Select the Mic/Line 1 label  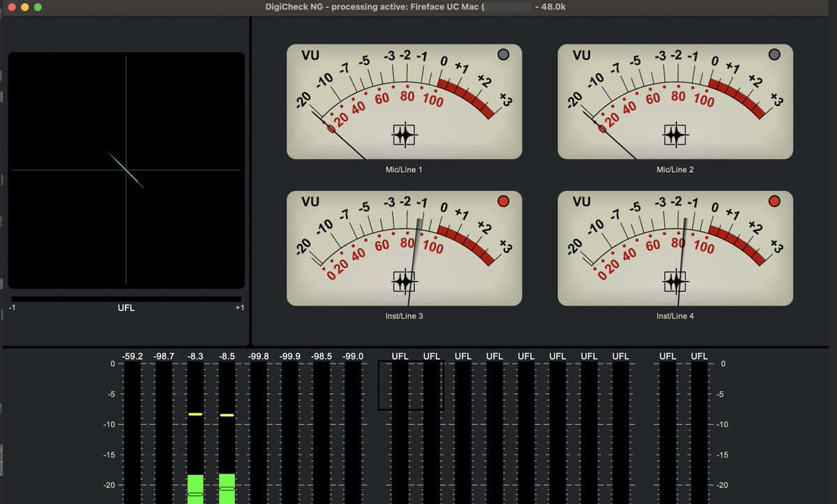tap(404, 169)
